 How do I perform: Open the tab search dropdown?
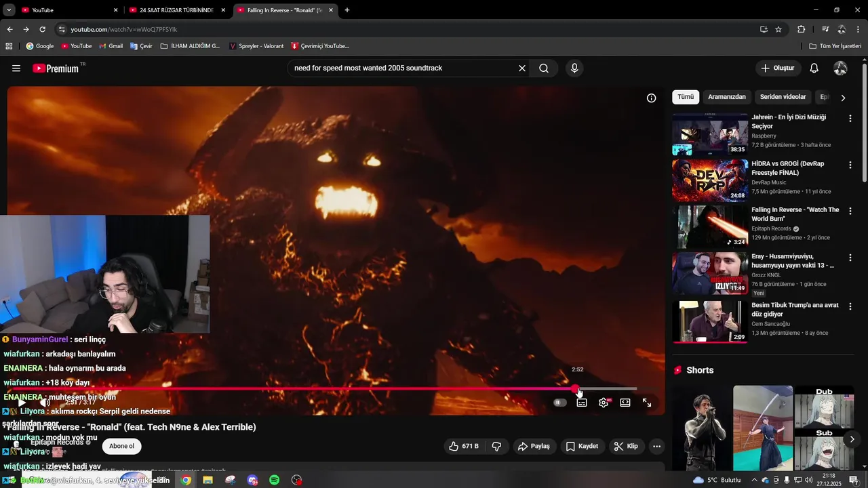point(8,10)
